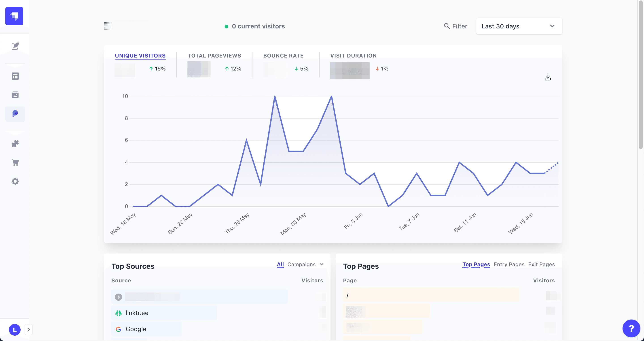This screenshot has height=341, width=644.
Task: Click the Top Pages heading
Action: [x=361, y=266]
